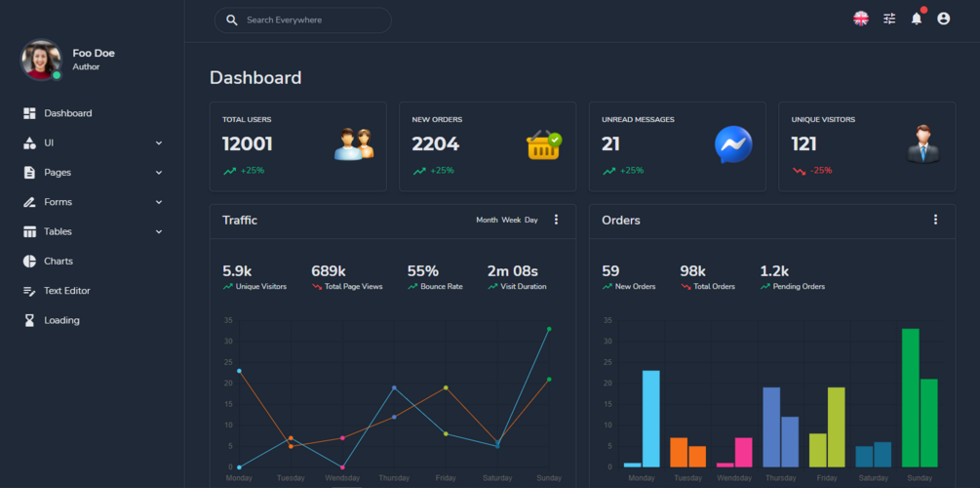Click the Visit Duration trend icon
980x488 pixels.
pyautogui.click(x=492, y=287)
